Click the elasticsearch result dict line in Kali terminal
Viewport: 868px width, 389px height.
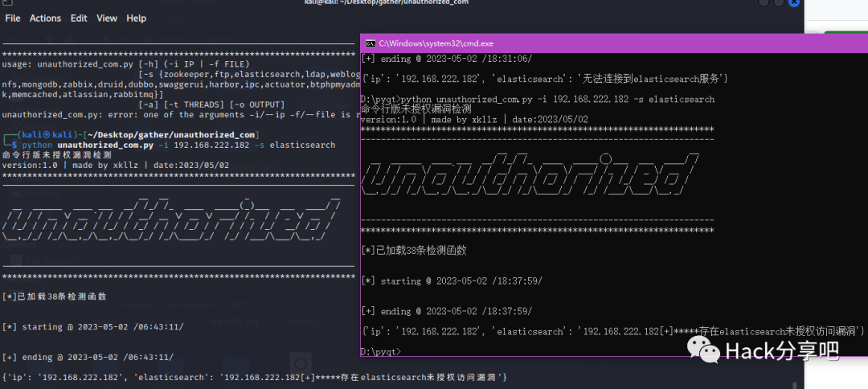tap(255, 378)
